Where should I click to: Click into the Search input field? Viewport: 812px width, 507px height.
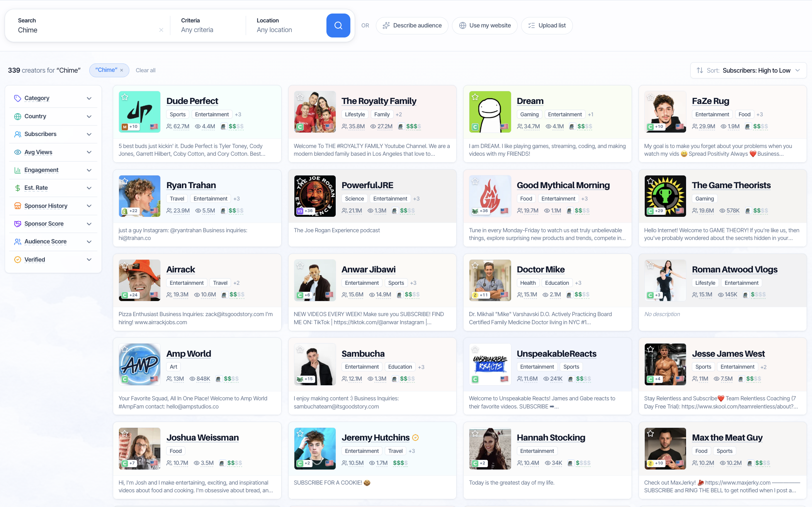[87, 30]
